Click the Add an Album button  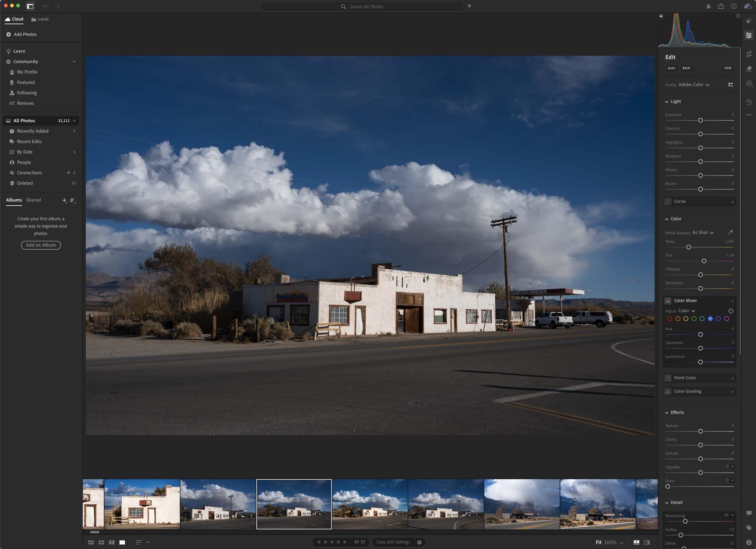pyautogui.click(x=41, y=245)
